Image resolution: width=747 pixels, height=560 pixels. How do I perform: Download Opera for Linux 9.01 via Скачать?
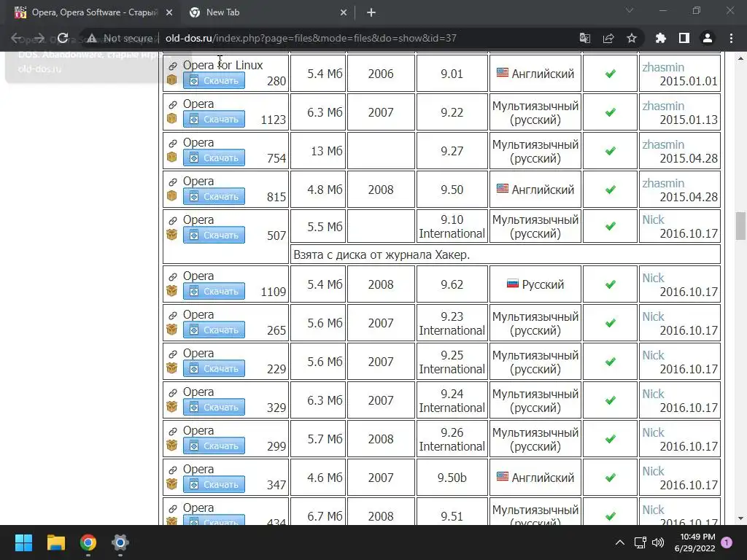click(x=214, y=80)
